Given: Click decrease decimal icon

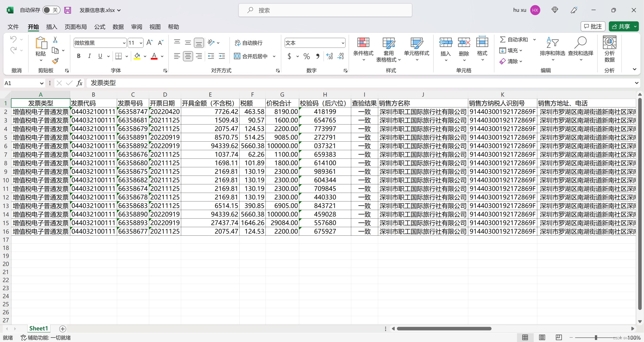Looking at the screenshot, I should point(341,56).
